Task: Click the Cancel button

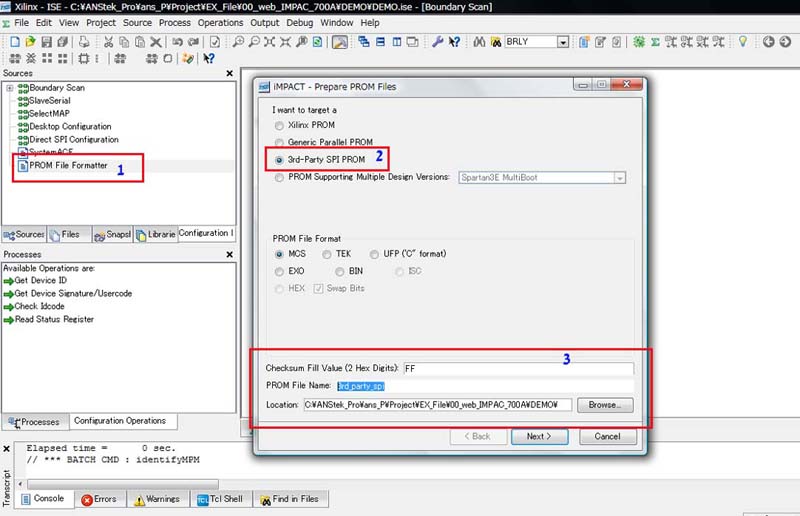Action: 608,436
